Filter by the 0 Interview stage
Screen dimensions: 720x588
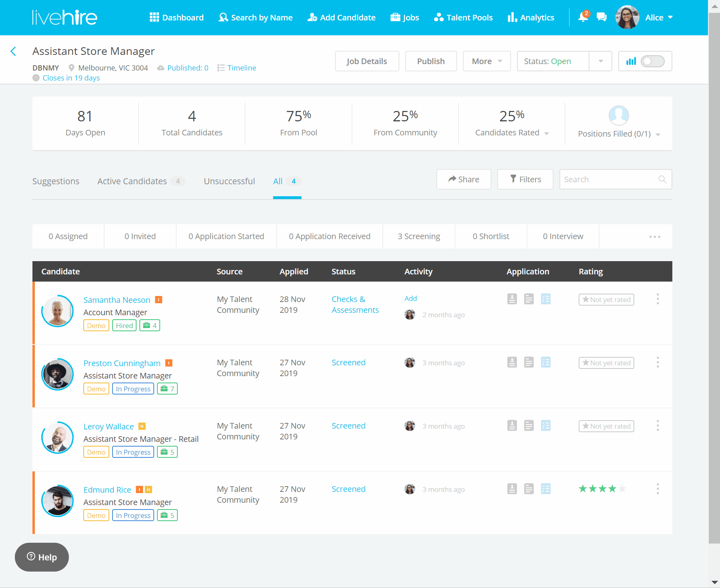tap(563, 236)
